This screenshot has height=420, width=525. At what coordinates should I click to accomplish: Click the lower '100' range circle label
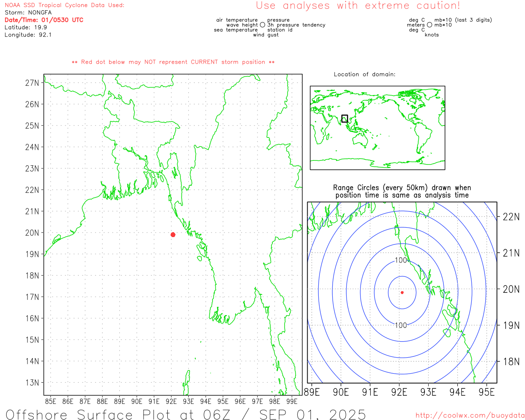coord(401,325)
